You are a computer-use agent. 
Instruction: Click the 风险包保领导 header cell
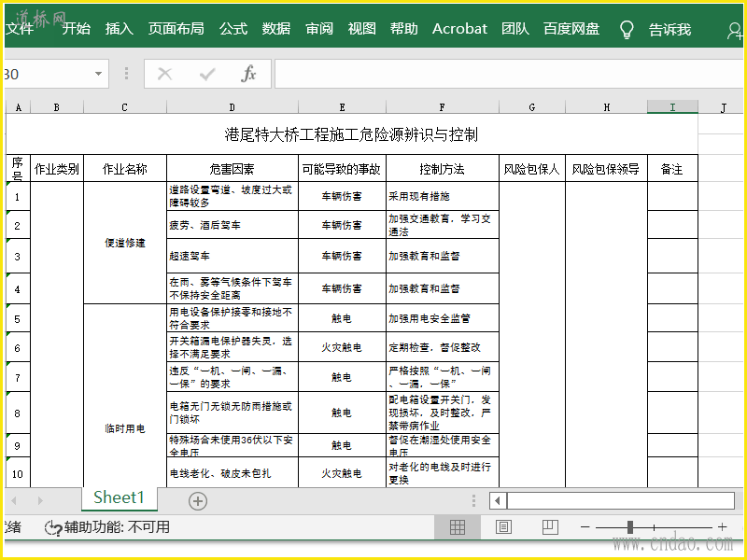point(606,169)
